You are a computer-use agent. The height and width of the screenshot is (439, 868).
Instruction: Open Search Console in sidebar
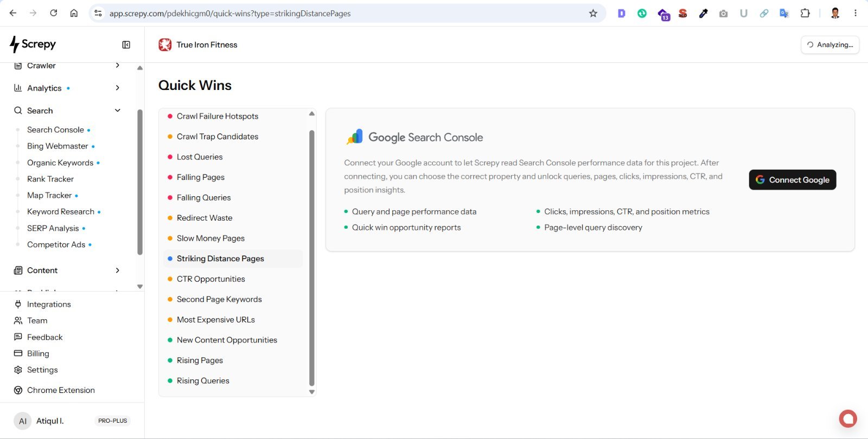pos(55,130)
